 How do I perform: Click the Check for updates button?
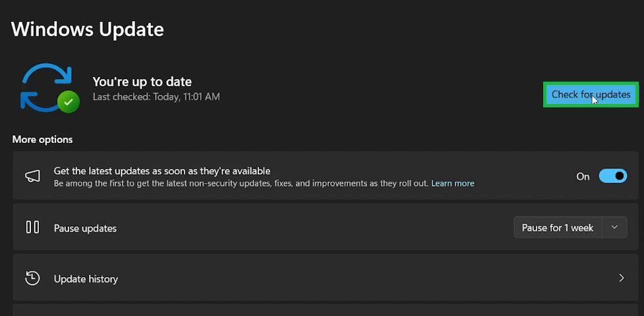tap(591, 94)
